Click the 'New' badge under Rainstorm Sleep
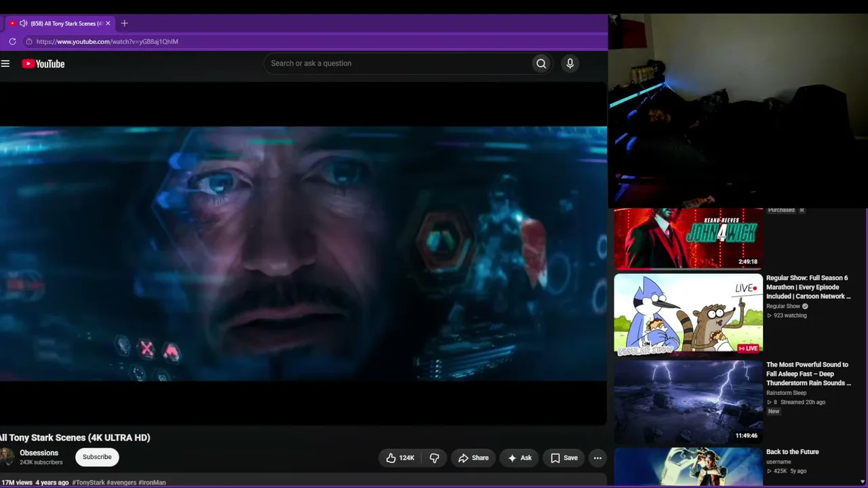Image resolution: width=868 pixels, height=488 pixels. point(774,412)
